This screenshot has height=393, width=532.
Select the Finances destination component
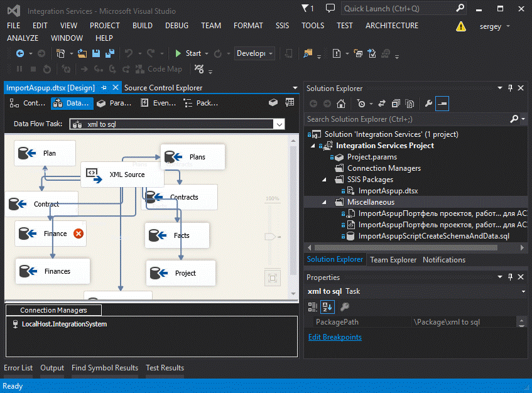pyautogui.click(x=53, y=271)
